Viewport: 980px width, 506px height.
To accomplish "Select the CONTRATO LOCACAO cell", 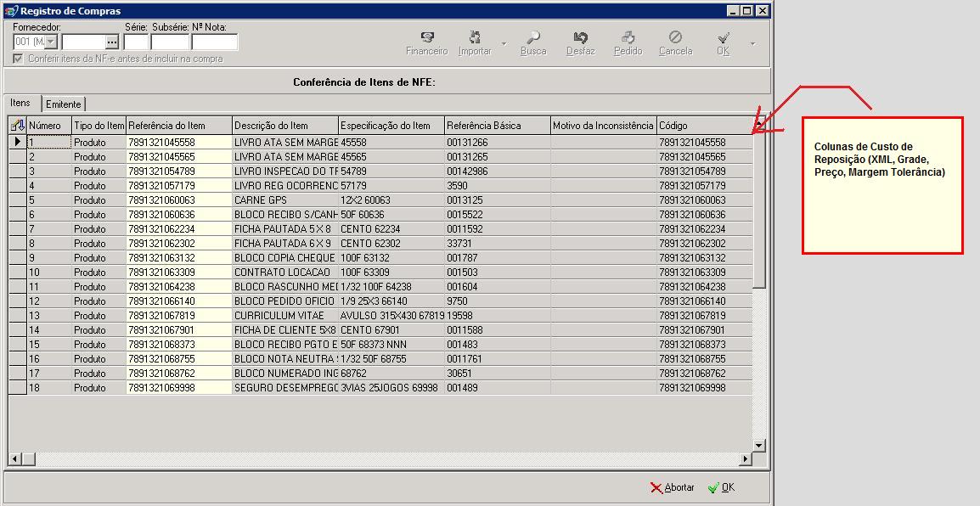I will (x=285, y=273).
